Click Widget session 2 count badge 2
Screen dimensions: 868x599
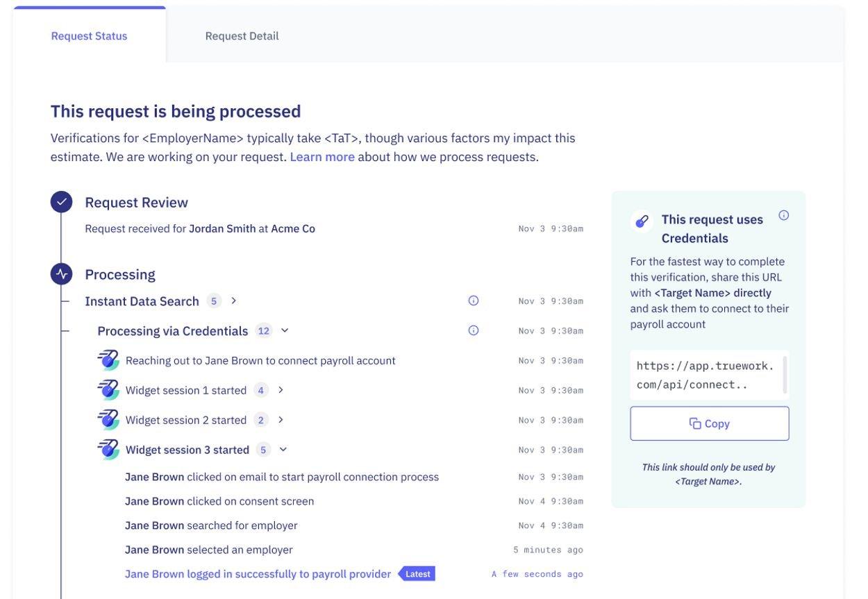pyautogui.click(x=261, y=420)
